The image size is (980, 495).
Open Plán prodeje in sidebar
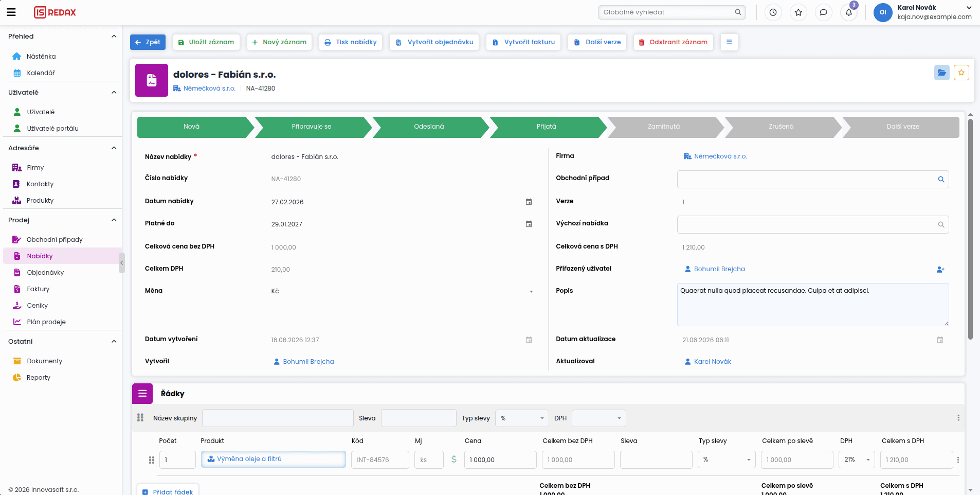46,322
